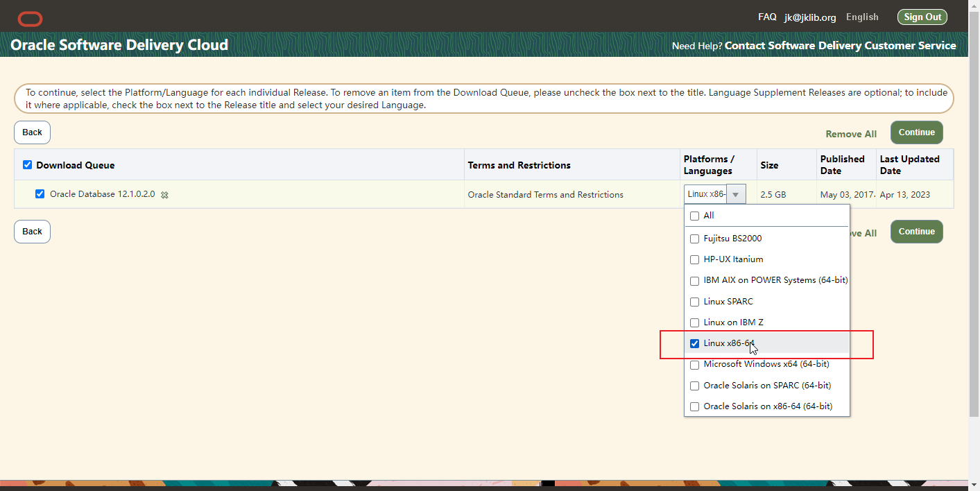Click the page vertical scrollbar
This screenshot has height=491, width=980.
[x=974, y=243]
